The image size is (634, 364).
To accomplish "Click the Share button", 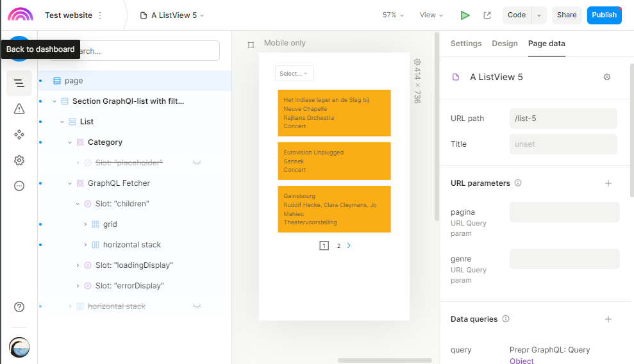I will 566,15.
